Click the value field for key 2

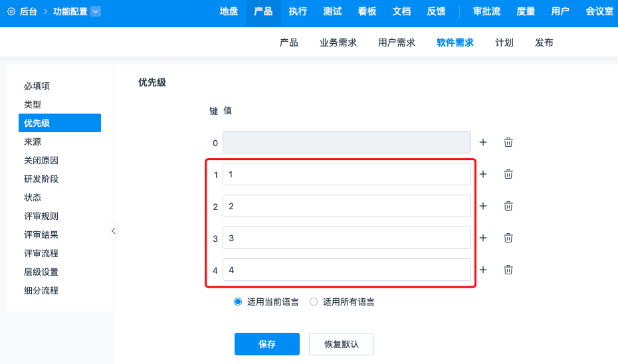tap(346, 206)
